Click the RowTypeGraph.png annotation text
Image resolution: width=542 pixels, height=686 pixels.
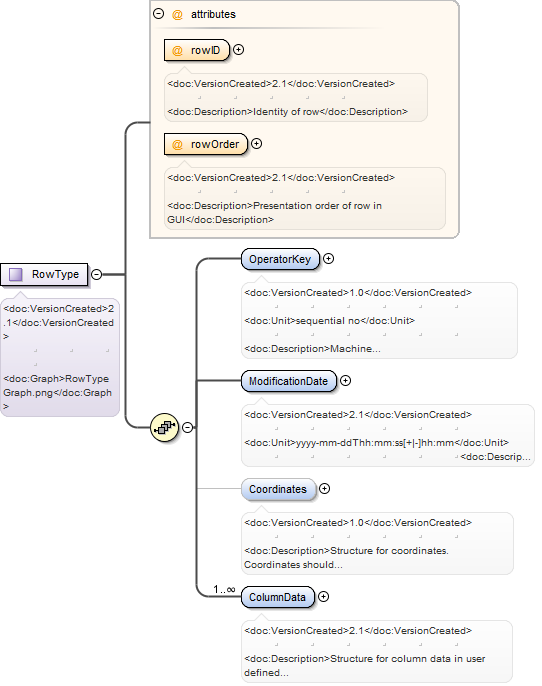pyautogui.click(x=57, y=392)
